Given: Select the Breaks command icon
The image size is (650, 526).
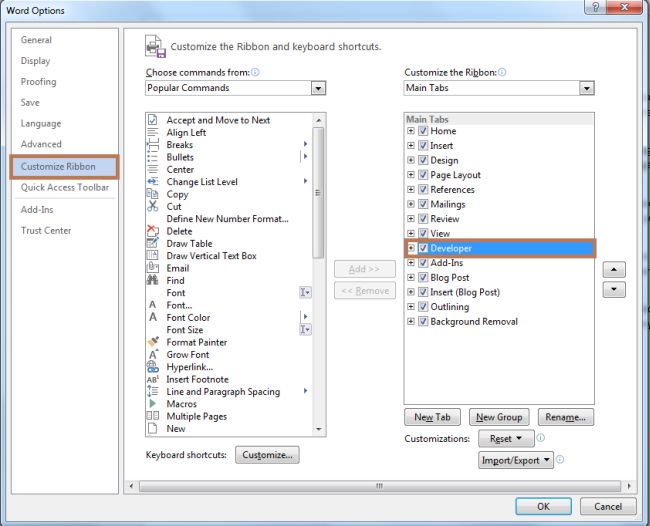Looking at the screenshot, I should 153,145.
